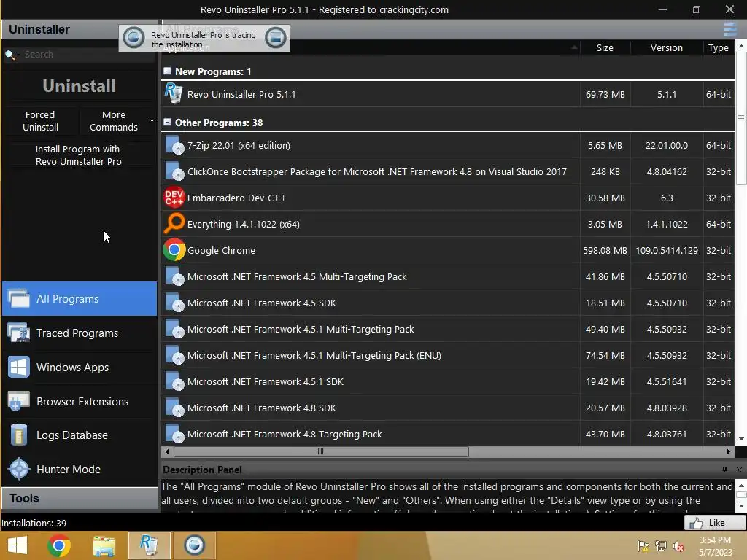Screen dimensions: 747x560
Task: Click the ClickOnce Bootstrapper Package icon
Action: [x=174, y=171]
